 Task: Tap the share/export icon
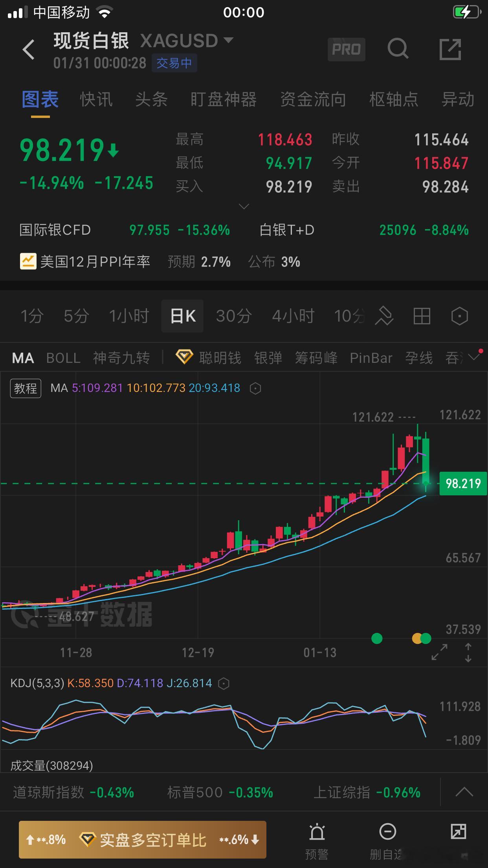[450, 49]
